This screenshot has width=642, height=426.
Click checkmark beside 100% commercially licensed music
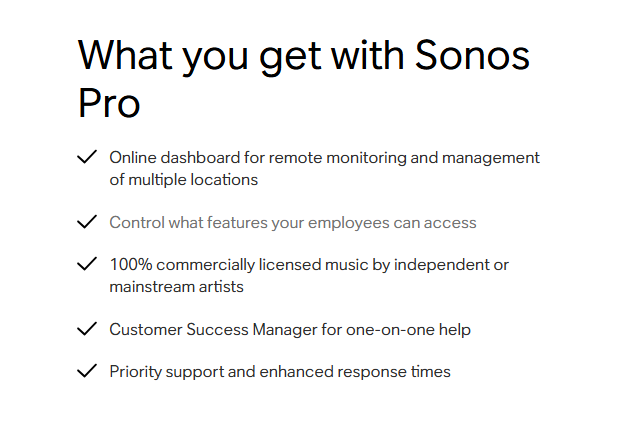[x=87, y=264]
